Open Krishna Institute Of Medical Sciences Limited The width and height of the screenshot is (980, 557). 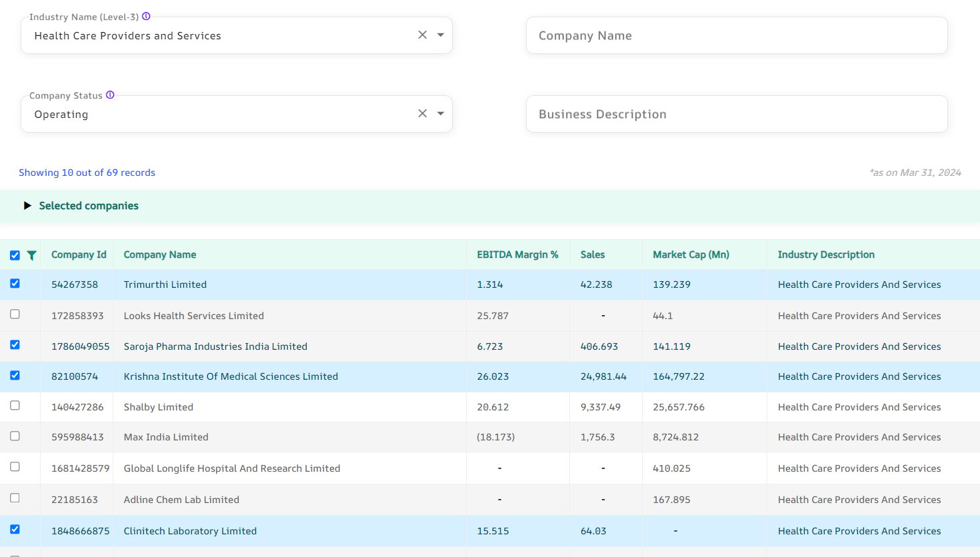point(231,376)
